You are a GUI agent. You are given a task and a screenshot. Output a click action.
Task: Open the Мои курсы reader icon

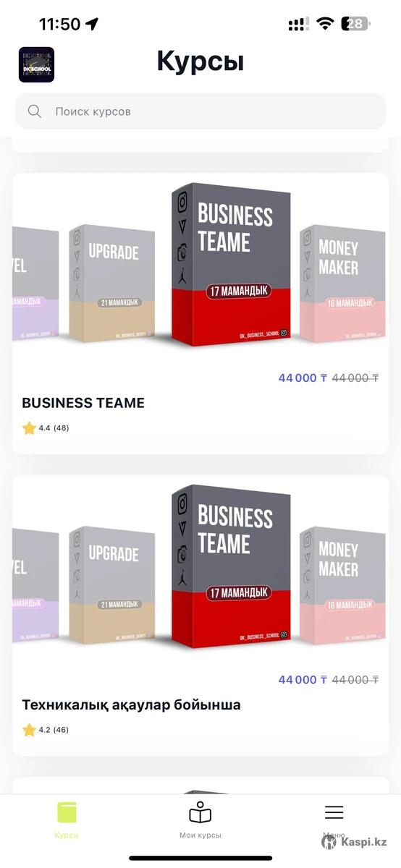[x=200, y=812]
